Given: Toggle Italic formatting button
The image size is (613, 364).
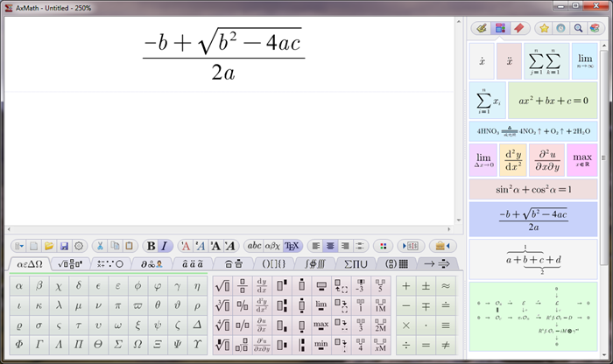Looking at the screenshot, I should coord(165,246).
